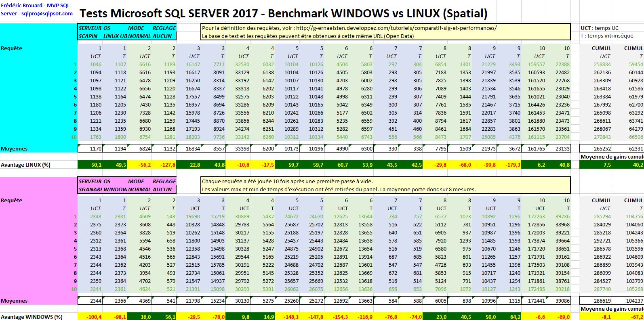The width and height of the screenshot is (644, 320).
Task: Select the 'LINUX UB' OS cell
Action: pyautogui.click(x=115, y=36)
